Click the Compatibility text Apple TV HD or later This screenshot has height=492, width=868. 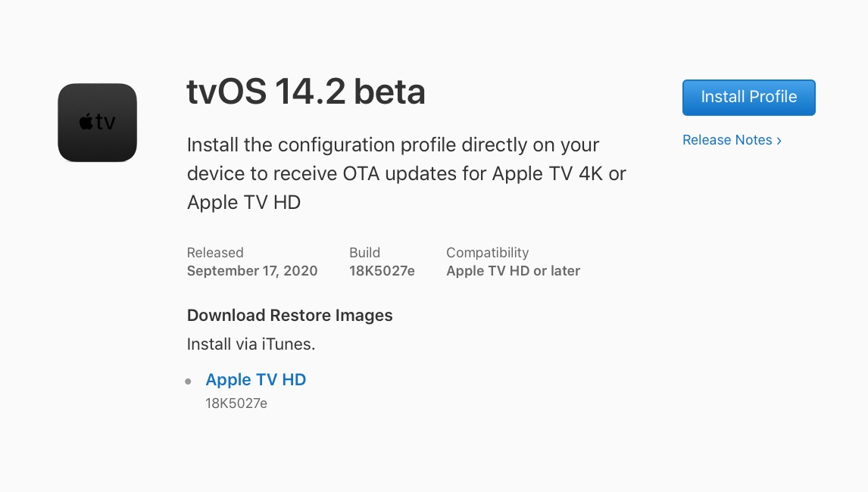[x=513, y=270]
